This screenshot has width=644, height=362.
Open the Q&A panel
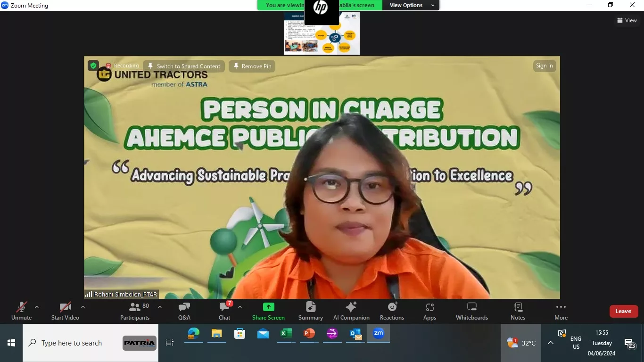pyautogui.click(x=184, y=311)
